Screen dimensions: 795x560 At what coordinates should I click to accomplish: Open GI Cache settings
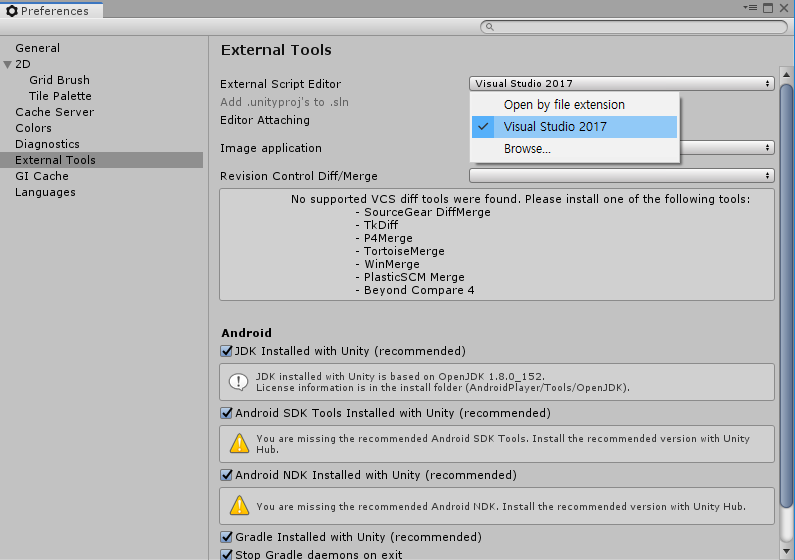point(42,176)
